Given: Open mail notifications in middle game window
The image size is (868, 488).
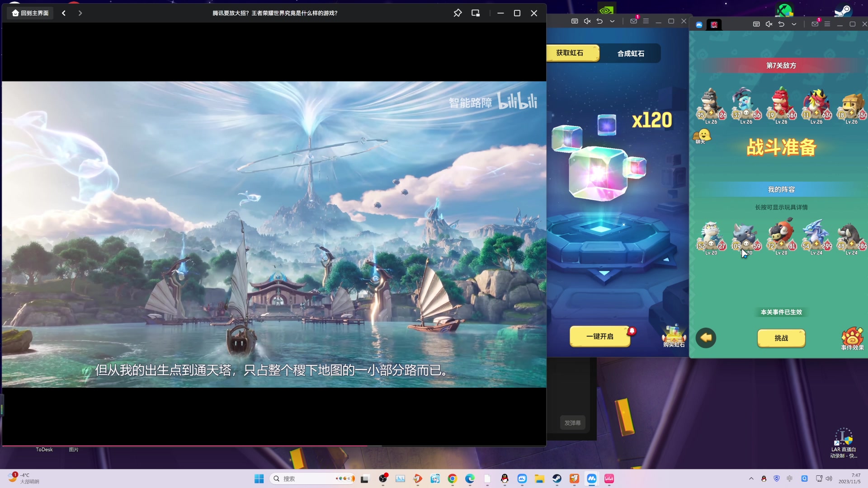Looking at the screenshot, I should tap(634, 21).
